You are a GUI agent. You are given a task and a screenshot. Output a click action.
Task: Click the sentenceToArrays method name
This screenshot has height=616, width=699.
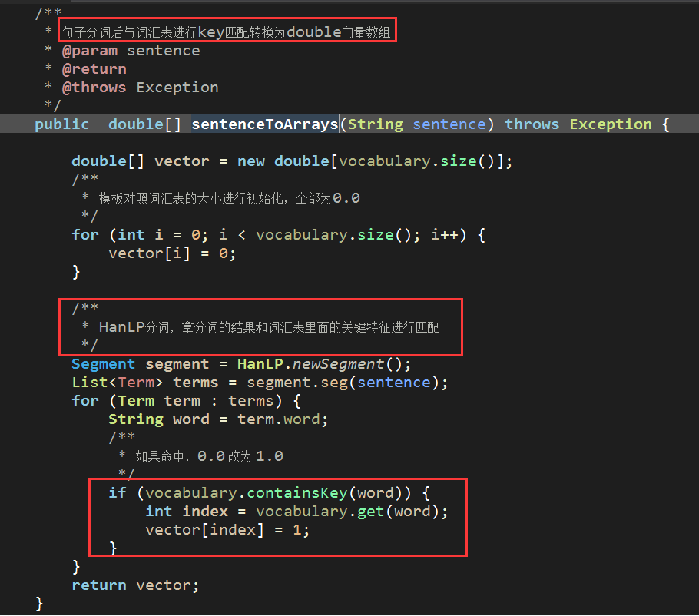point(265,124)
